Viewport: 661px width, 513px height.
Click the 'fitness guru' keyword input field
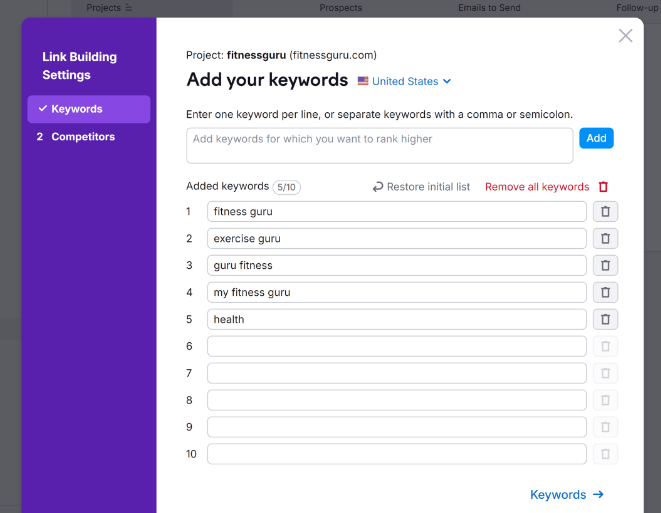396,212
